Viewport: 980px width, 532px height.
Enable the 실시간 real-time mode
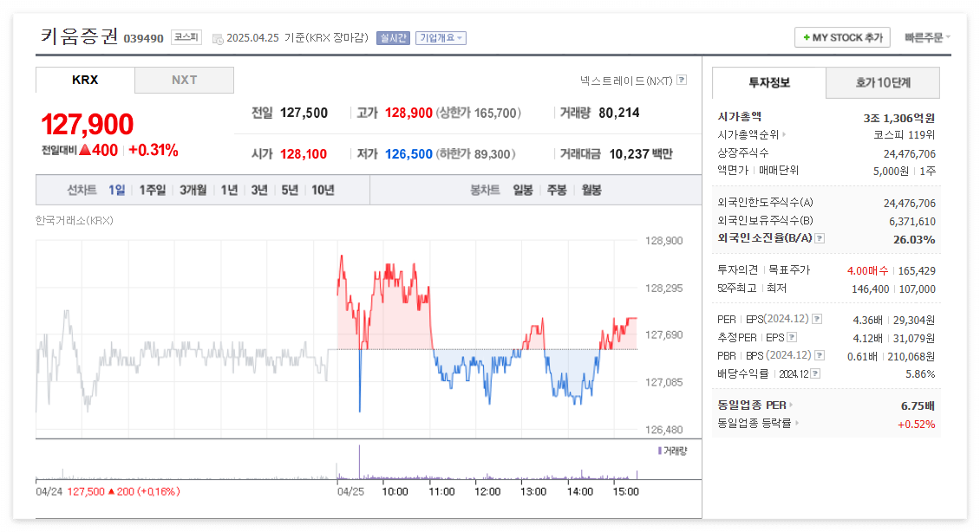point(395,37)
